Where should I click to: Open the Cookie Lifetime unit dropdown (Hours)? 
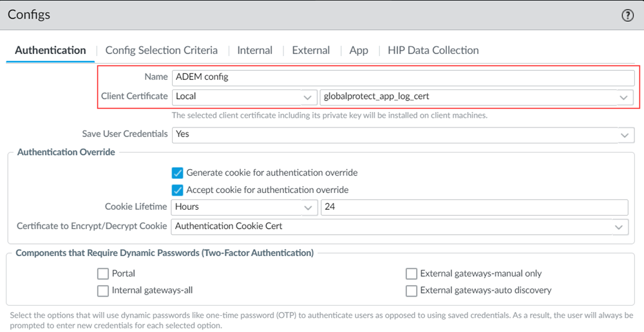[243, 207]
